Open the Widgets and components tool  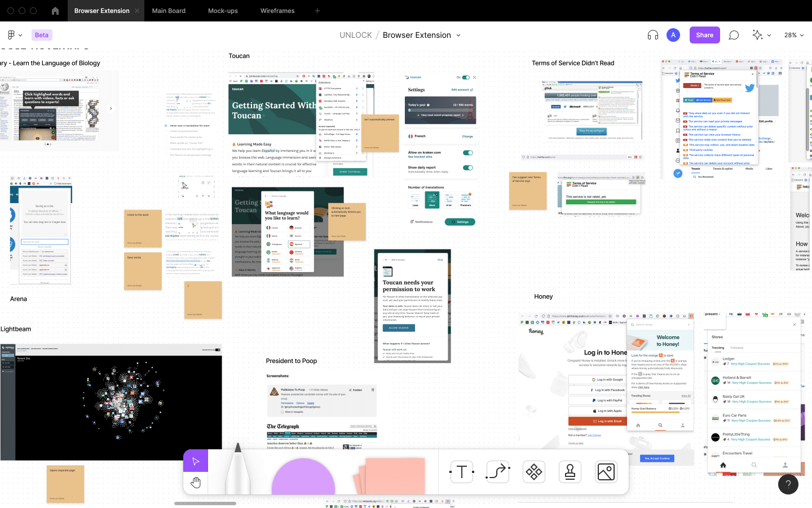(x=534, y=472)
